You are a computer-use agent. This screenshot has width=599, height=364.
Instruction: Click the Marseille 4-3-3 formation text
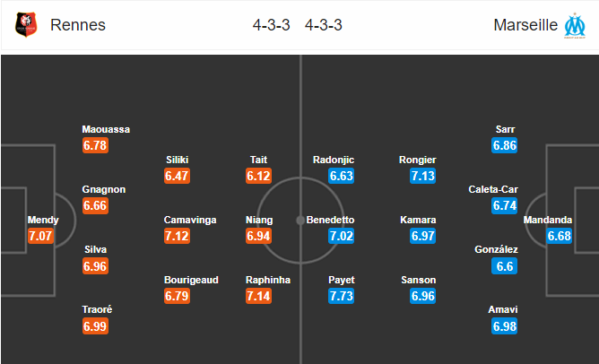click(324, 25)
